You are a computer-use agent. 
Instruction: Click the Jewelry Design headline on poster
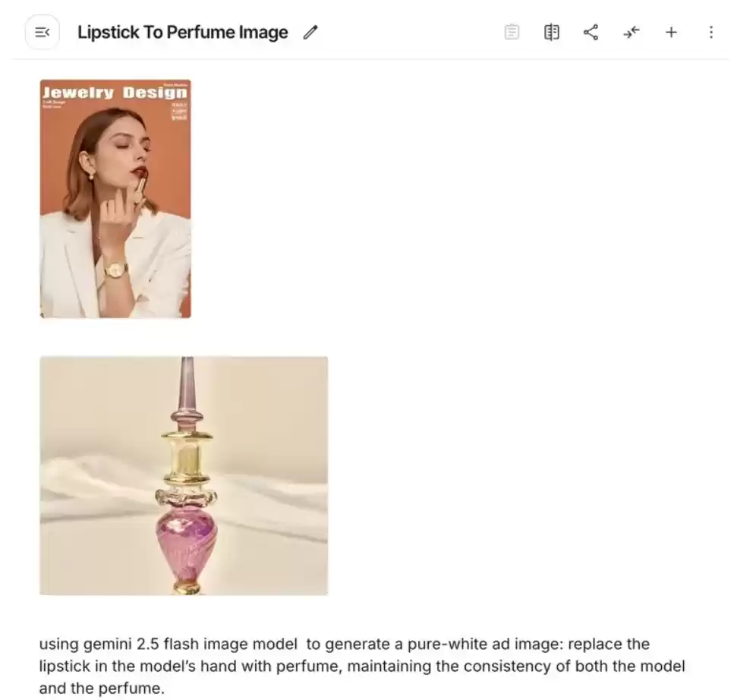(x=115, y=92)
